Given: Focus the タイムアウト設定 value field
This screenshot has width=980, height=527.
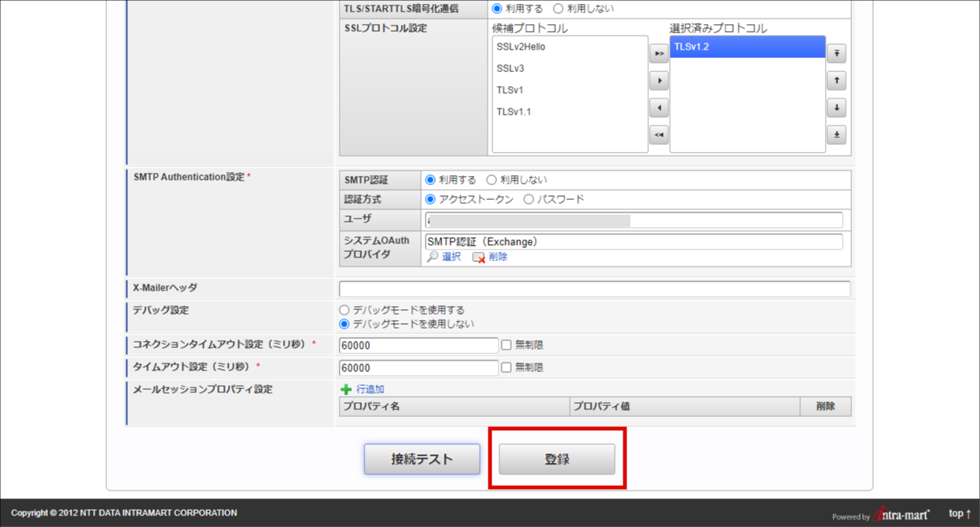Looking at the screenshot, I should (419, 368).
